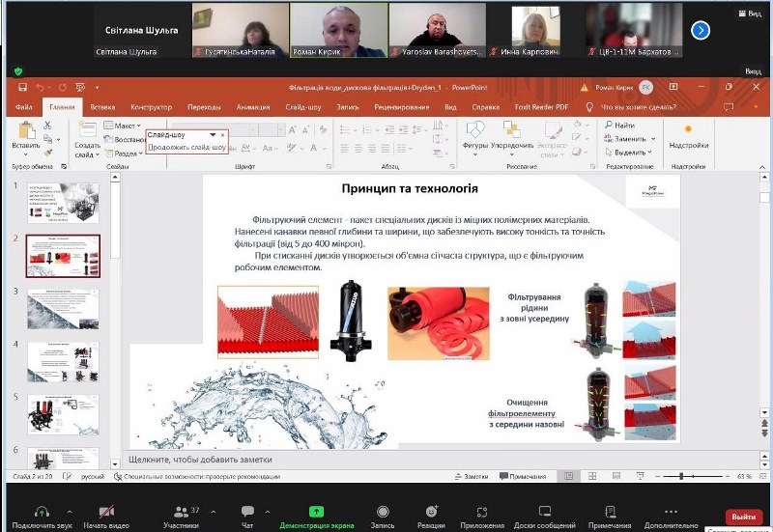
Task: Click the accessibility check status bar entry
Action: pos(197,476)
